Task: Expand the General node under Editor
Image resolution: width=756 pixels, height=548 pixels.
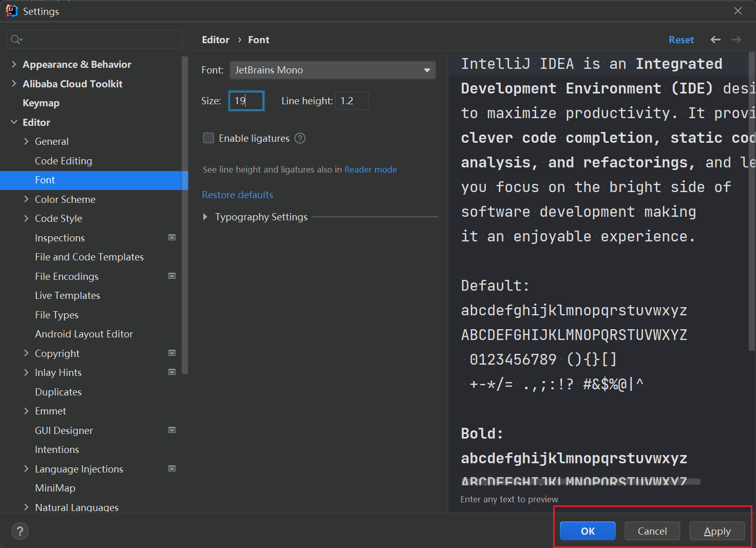Action: [26, 141]
